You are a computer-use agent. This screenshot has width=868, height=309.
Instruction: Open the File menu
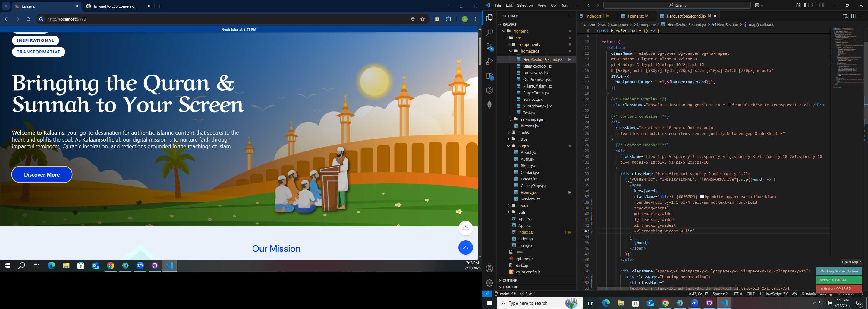(498, 5)
